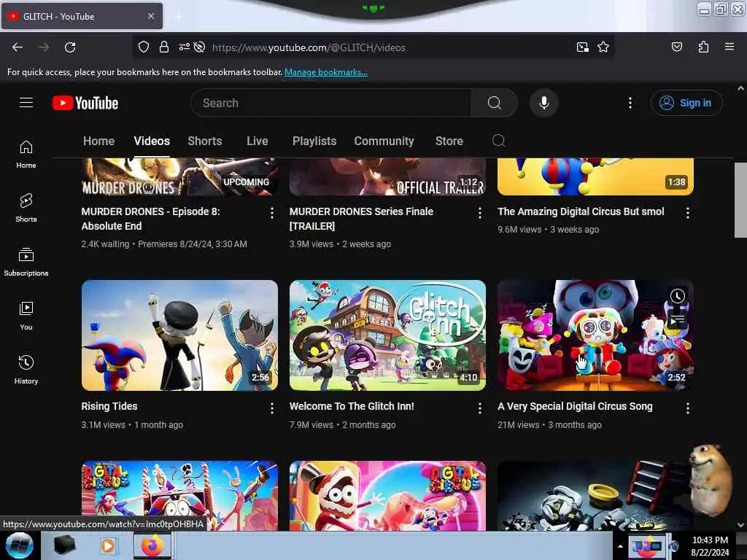
Task: Open options menu for Welcome To The Glitch Inn
Action: tap(480, 408)
